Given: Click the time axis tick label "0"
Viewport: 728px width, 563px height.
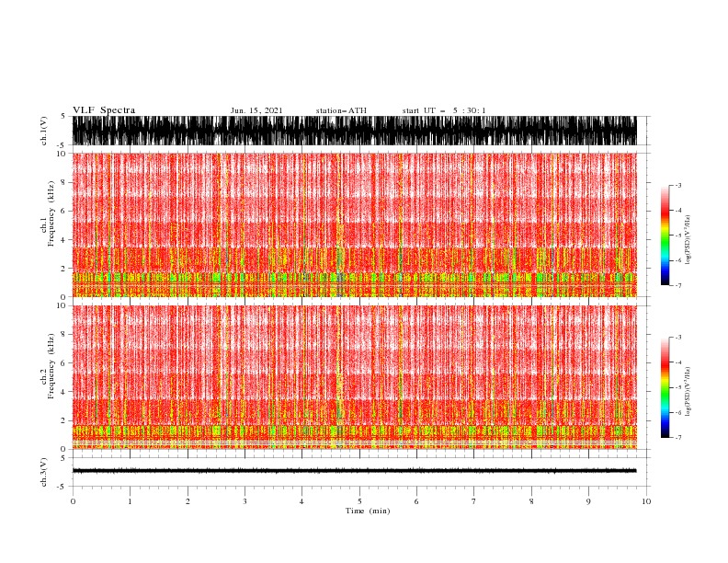Looking at the screenshot, I should (73, 501).
